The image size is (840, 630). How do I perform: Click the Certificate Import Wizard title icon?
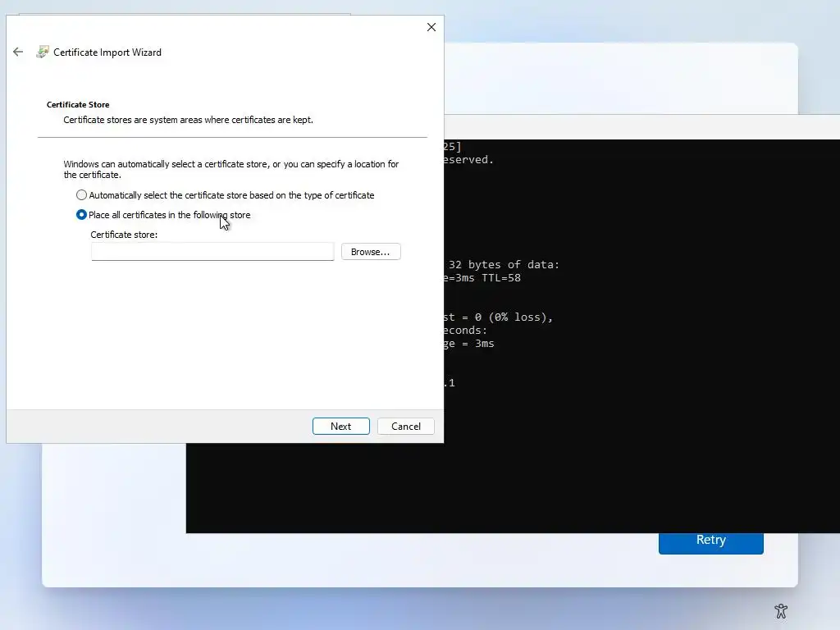(x=43, y=52)
